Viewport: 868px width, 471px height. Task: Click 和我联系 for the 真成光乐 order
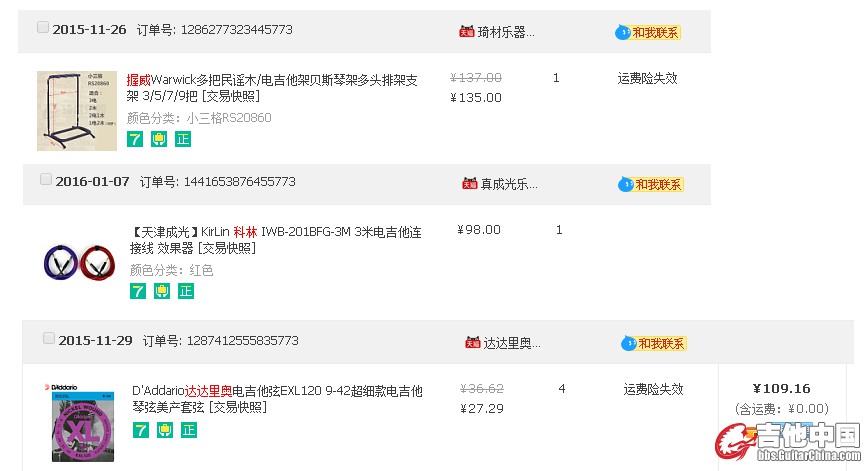coord(651,184)
